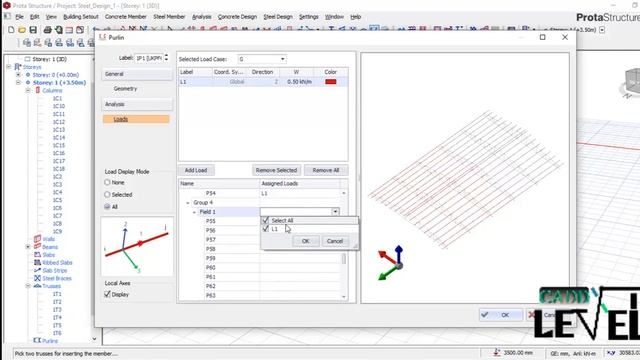640x360 pixels.
Task: Click the Label stepper arrows
Action: point(166,58)
